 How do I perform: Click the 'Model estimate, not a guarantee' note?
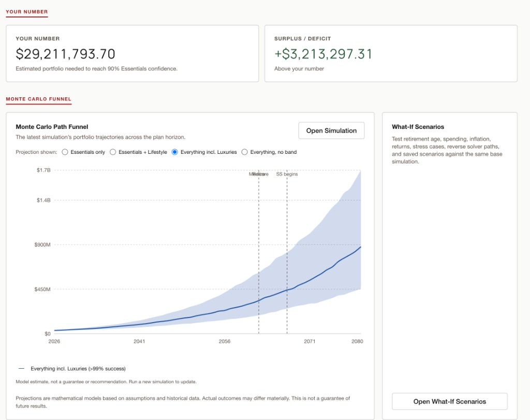tap(106, 382)
